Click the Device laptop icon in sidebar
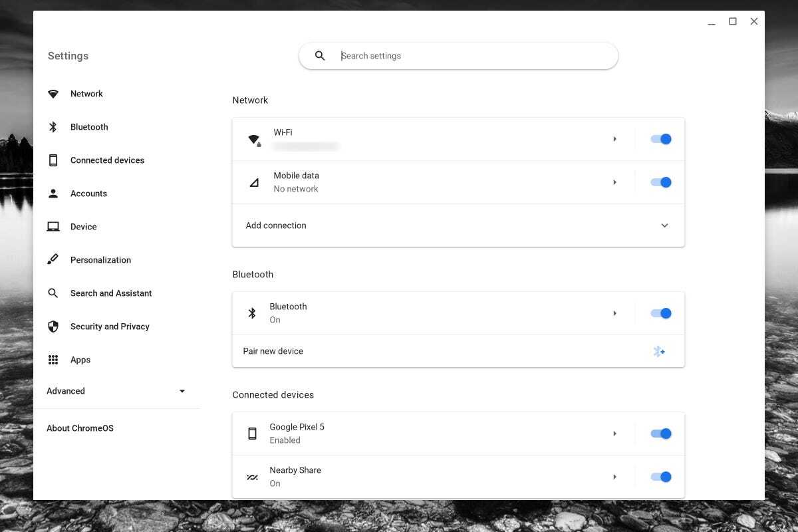Viewport: 798px width, 532px height. tap(53, 227)
